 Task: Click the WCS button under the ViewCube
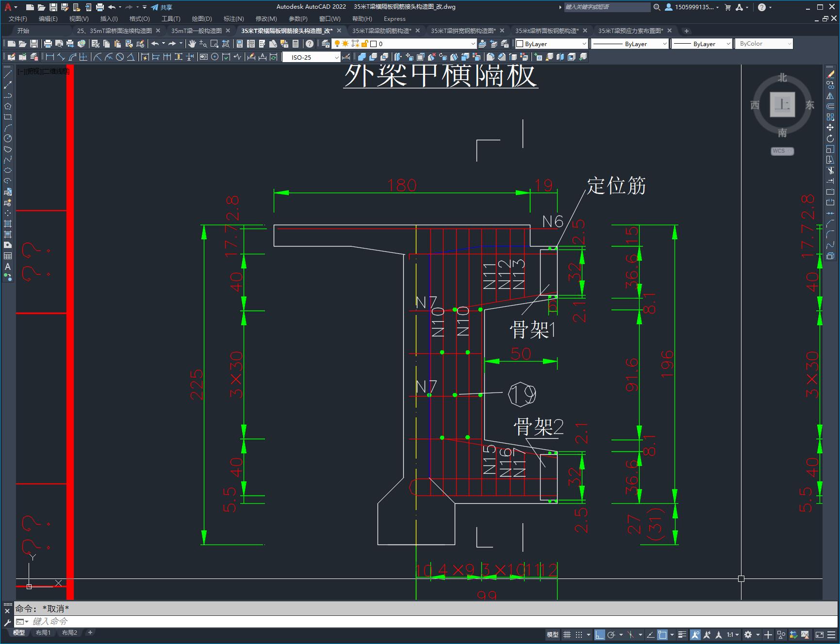tap(782, 151)
